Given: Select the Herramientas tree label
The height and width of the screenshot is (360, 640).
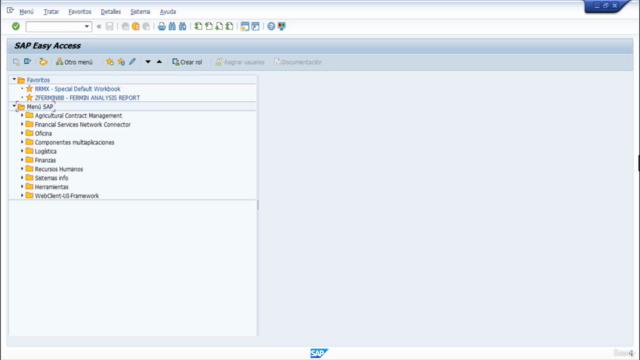Looking at the screenshot, I should tap(51, 187).
